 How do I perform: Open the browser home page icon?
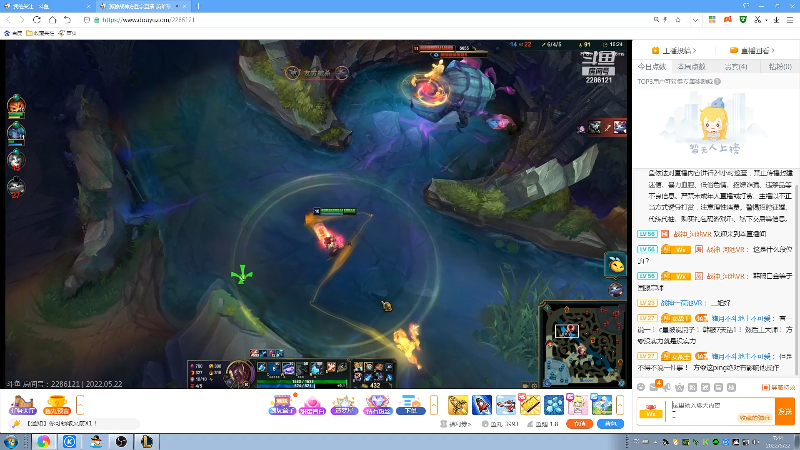coord(52,19)
